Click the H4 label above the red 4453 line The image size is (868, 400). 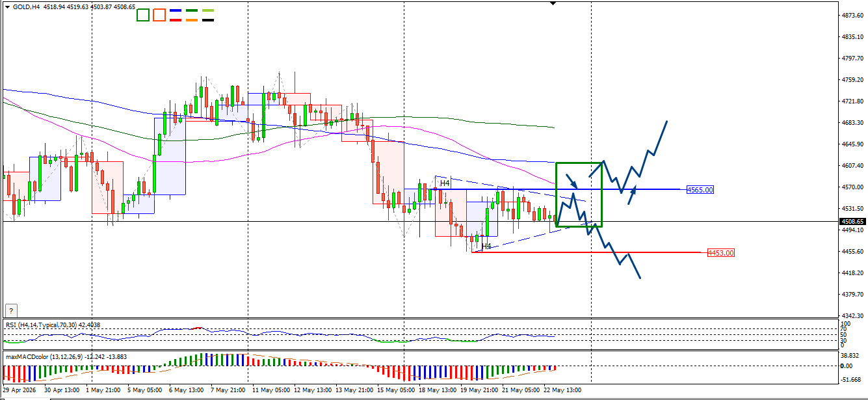486,246
